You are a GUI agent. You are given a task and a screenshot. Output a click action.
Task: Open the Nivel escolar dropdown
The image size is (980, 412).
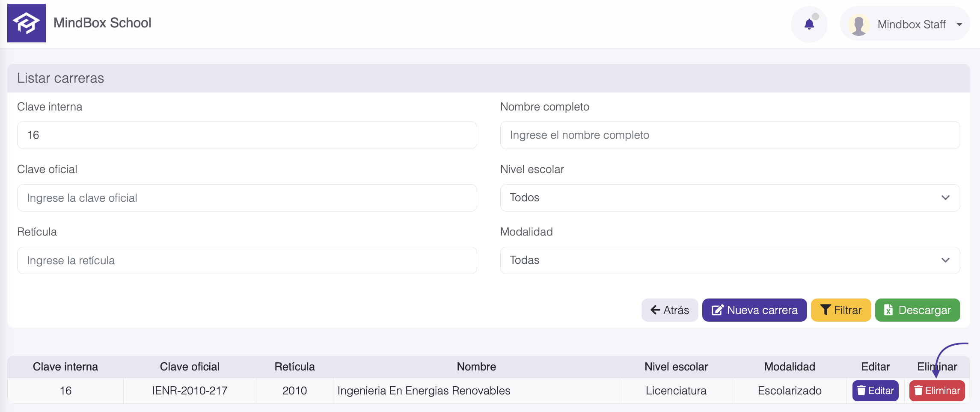click(x=730, y=197)
